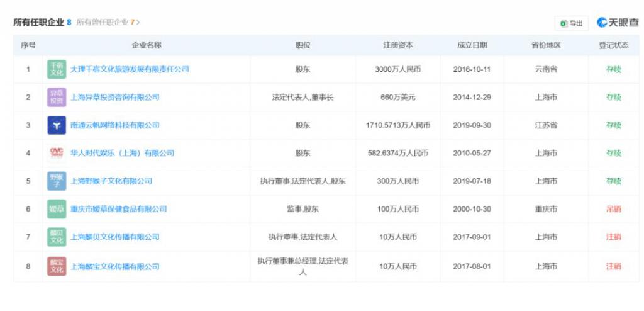644x311 pixels.
Task: Click the 法定代表人,董事长 position cell
Action: (303, 98)
